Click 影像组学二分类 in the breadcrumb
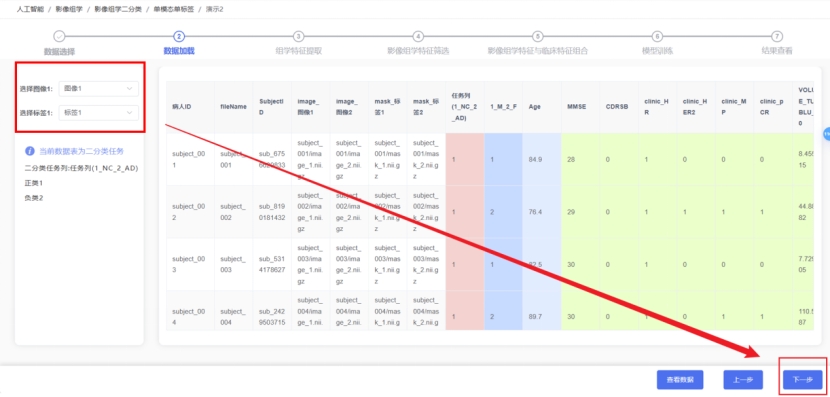Screen dimensions: 830x397 (x=118, y=10)
